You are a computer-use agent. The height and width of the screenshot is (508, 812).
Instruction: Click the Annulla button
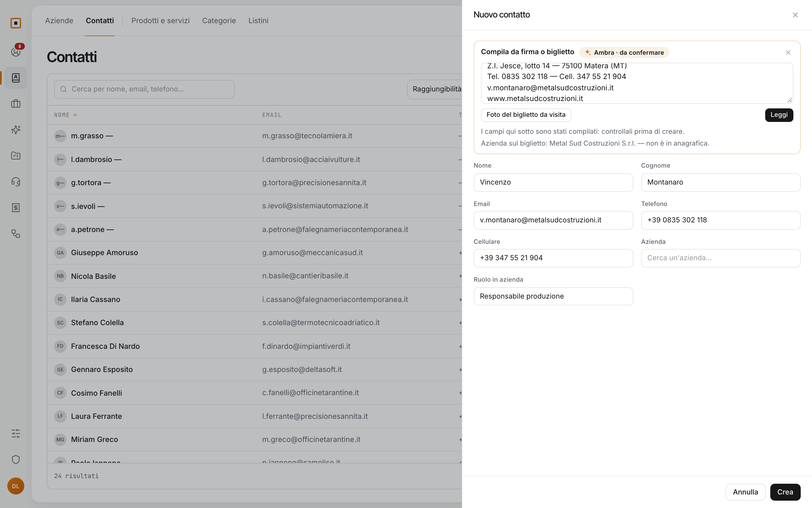pos(745,492)
